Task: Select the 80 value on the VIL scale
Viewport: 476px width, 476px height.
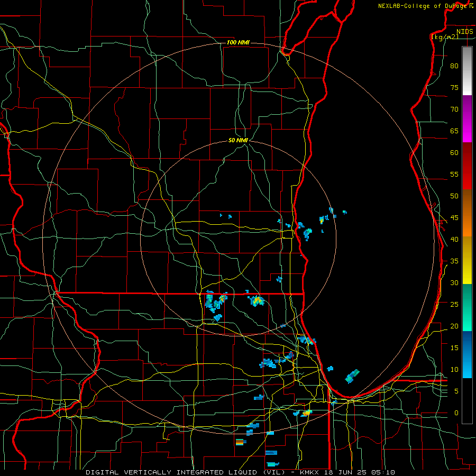Action: pyautogui.click(x=454, y=66)
